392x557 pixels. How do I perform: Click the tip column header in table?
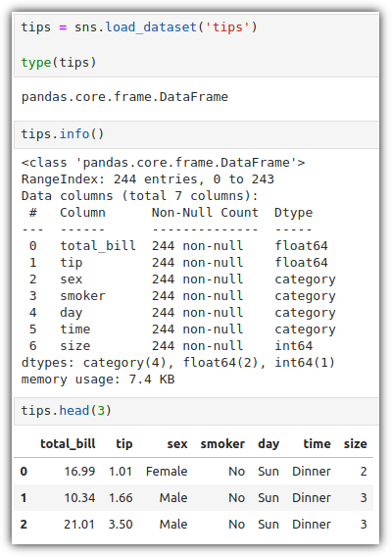[124, 444]
